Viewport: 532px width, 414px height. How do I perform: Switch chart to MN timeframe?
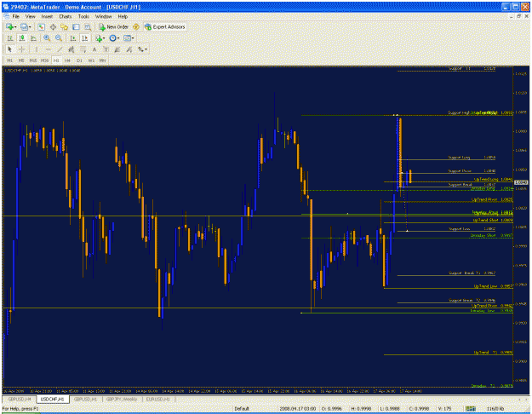(102, 60)
